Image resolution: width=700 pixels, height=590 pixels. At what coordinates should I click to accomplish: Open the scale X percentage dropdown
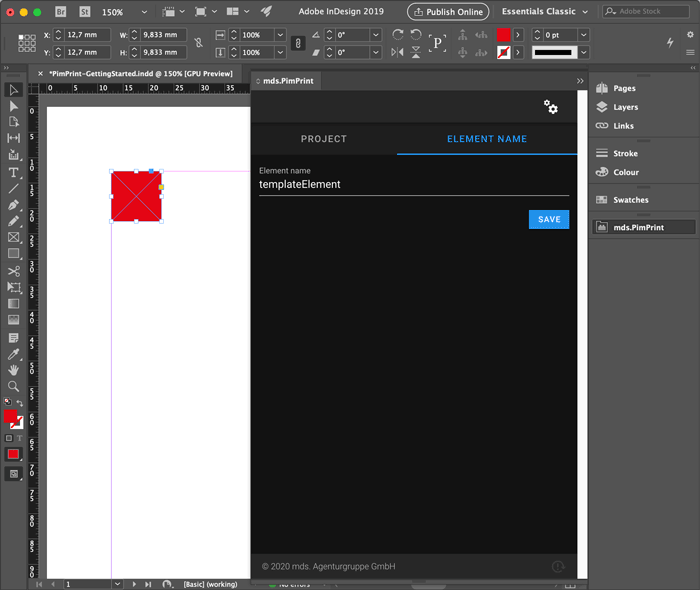click(280, 35)
